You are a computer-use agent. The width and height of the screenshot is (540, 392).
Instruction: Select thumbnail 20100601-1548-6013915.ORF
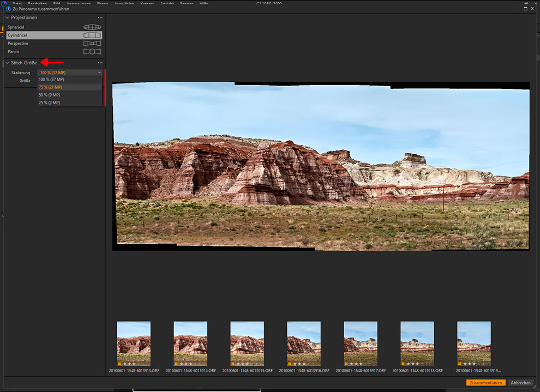247,343
